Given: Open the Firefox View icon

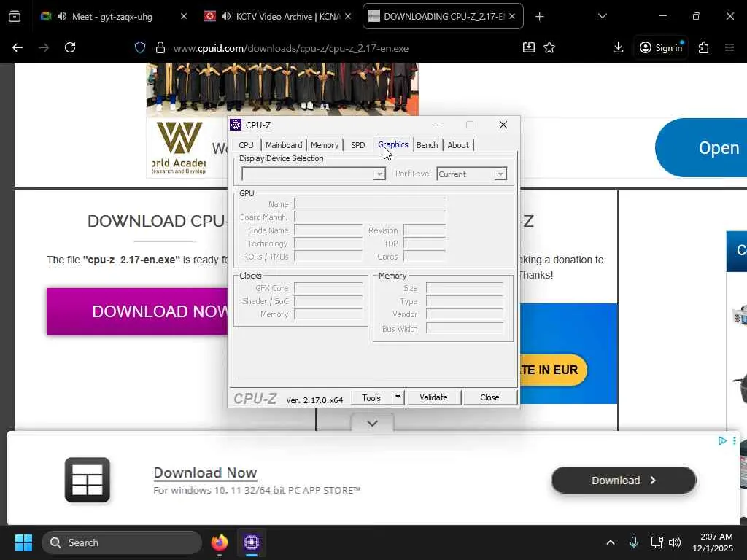Looking at the screenshot, I should 15,16.
